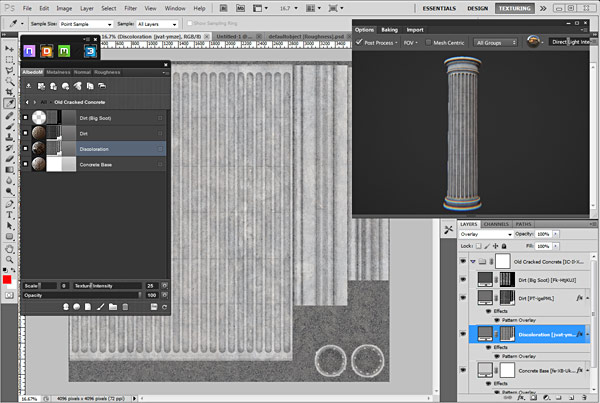Select the Quick Selection tool
600x403 pixels.
tap(9, 81)
